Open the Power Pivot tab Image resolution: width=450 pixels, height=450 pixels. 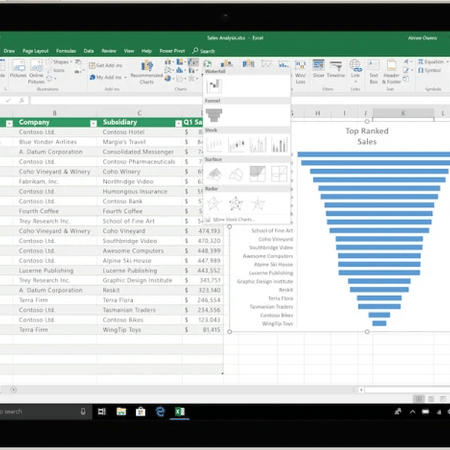click(x=172, y=51)
